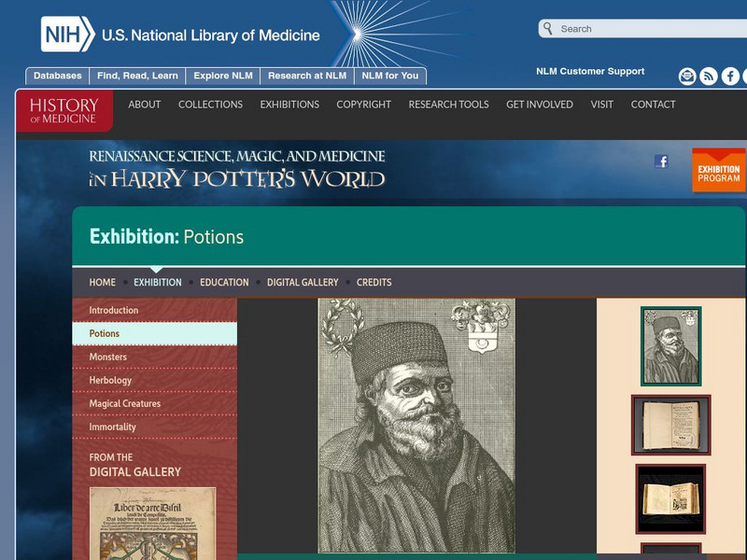
Task: Open Introduction in the sidebar
Action: point(154,310)
